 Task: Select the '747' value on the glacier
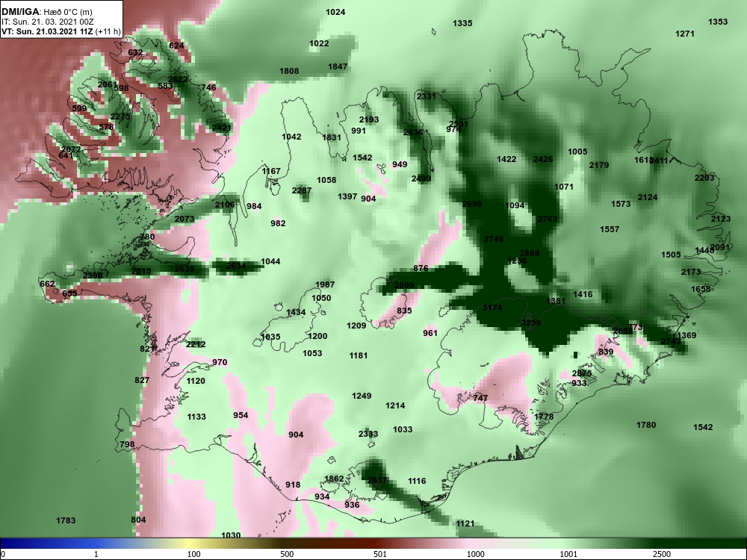point(480,398)
